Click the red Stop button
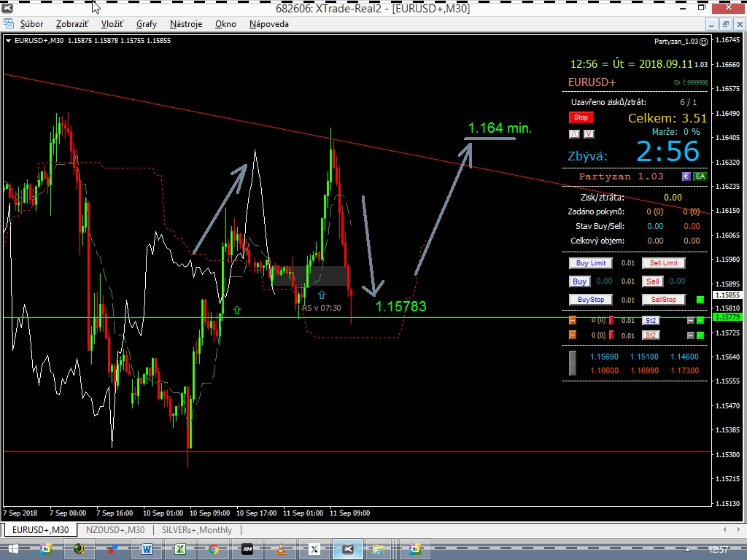The width and height of the screenshot is (747, 560). tap(581, 117)
